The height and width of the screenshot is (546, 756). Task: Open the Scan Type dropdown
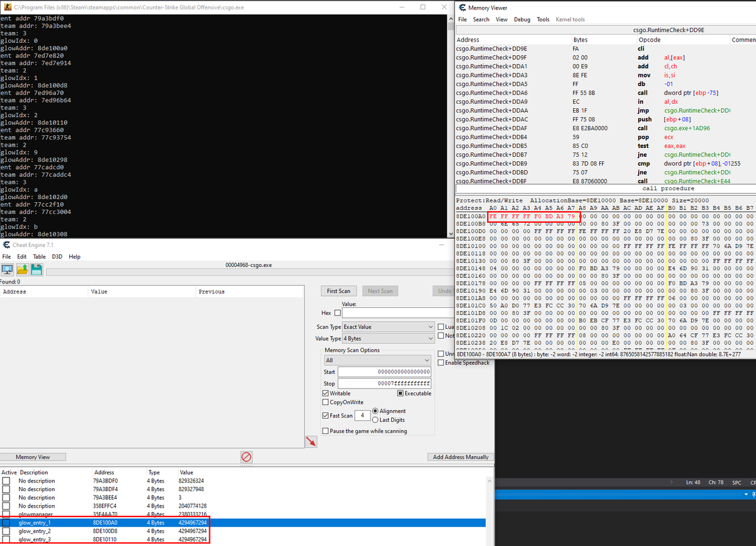(388, 327)
